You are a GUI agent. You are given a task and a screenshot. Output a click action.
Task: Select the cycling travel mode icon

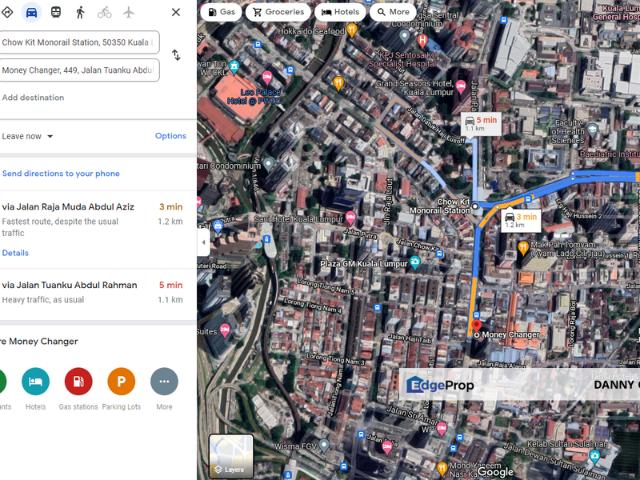pyautogui.click(x=104, y=12)
